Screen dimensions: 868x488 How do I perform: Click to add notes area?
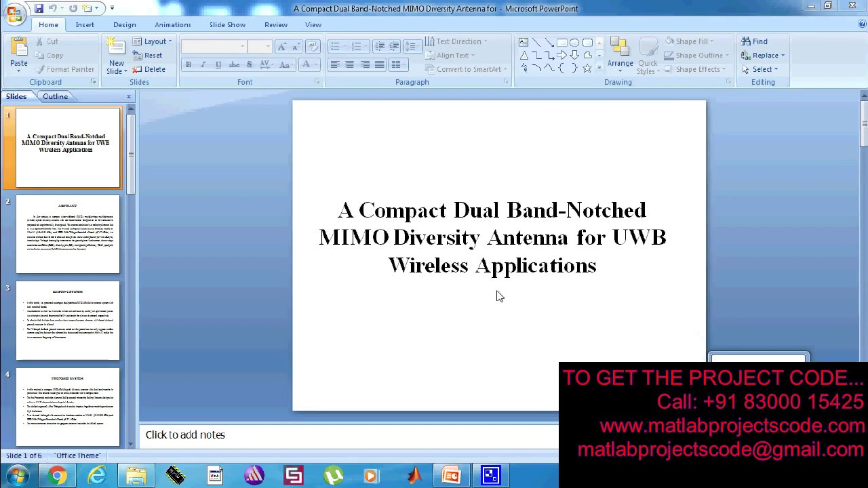[x=349, y=434]
